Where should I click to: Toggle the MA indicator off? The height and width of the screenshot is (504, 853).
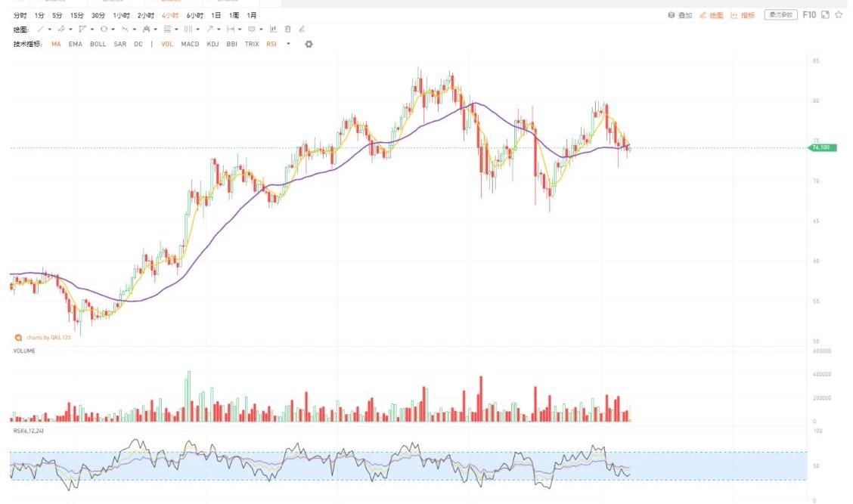(56, 44)
